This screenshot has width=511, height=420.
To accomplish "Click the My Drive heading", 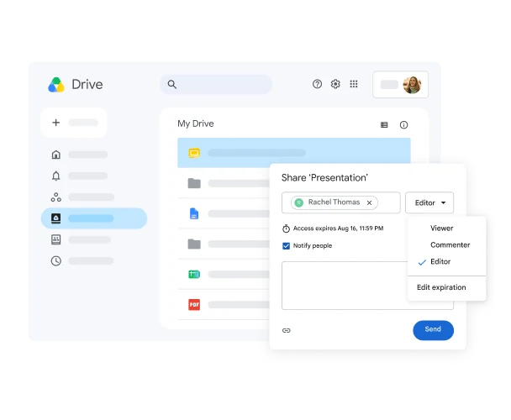I will 196,123.
